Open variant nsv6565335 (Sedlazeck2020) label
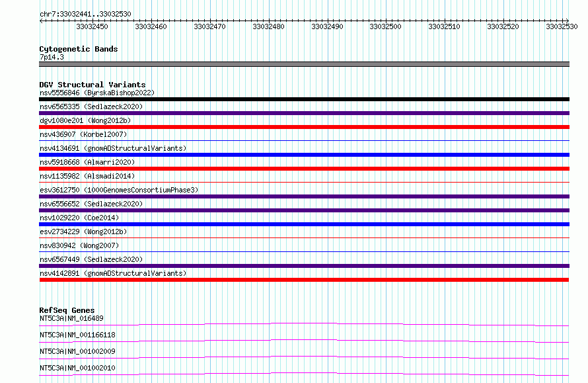Viewport: 588px width, 383px height. point(91,106)
